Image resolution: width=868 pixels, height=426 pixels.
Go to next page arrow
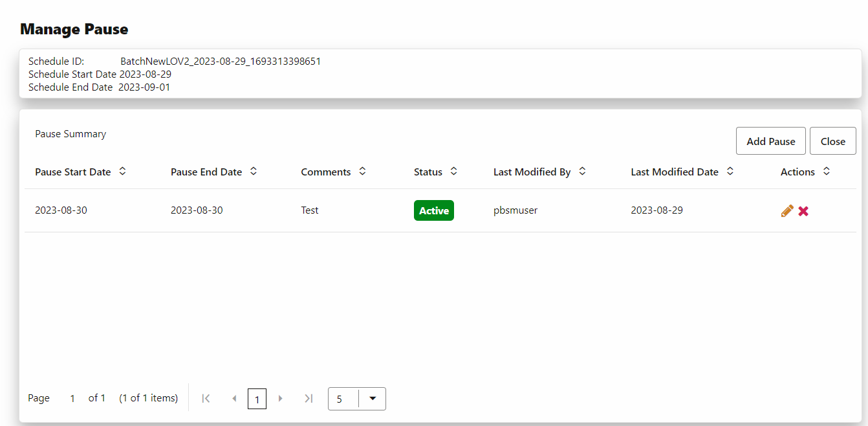pos(280,398)
